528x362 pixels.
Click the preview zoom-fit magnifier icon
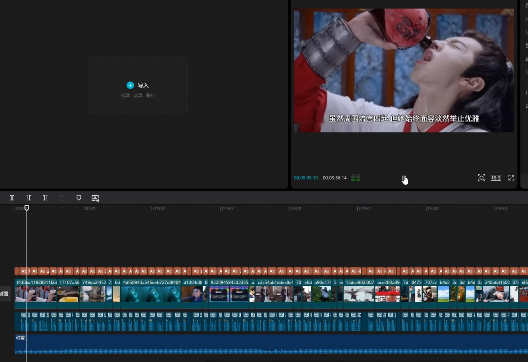(481, 178)
